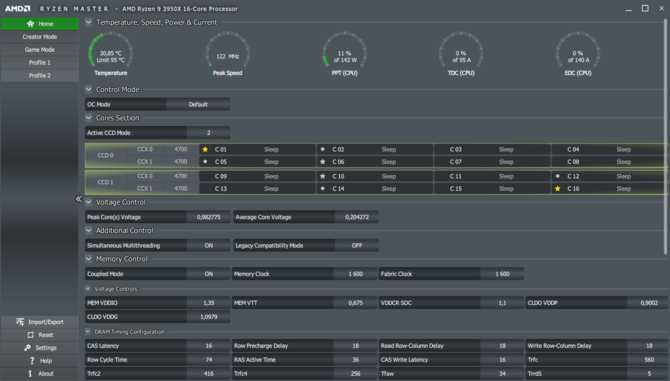Screen dimensions: 670x381
Task: Click Average Core Voltage value
Action: (357, 217)
